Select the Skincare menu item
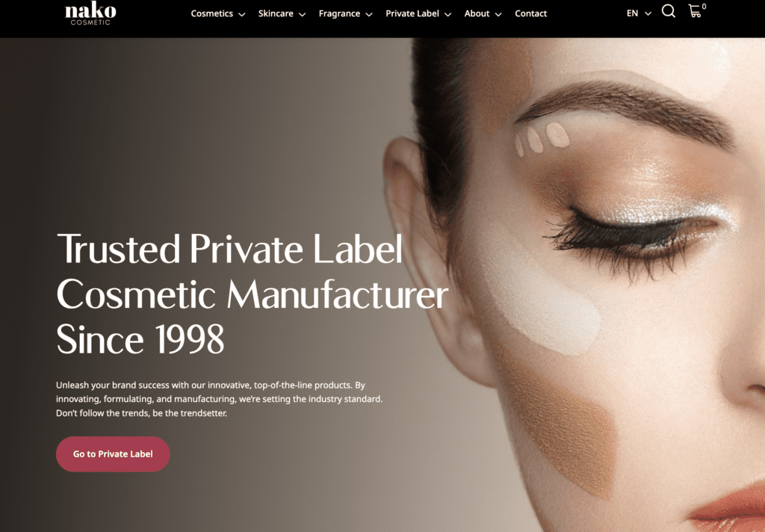 coord(276,13)
